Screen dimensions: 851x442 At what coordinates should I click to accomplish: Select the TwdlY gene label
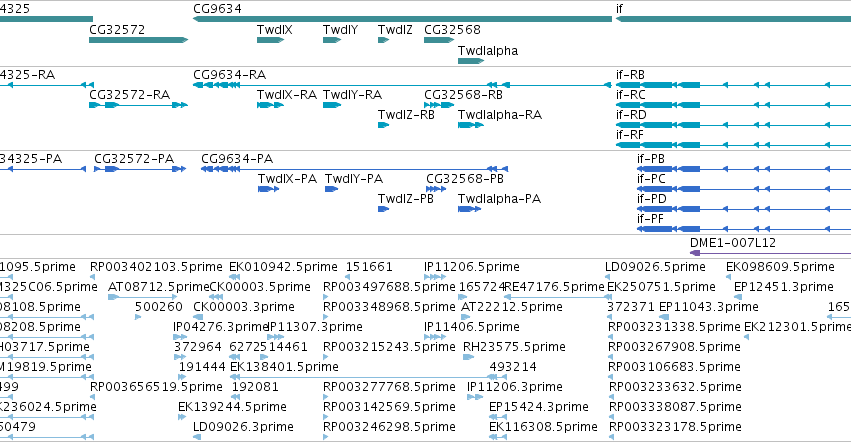(x=340, y=29)
